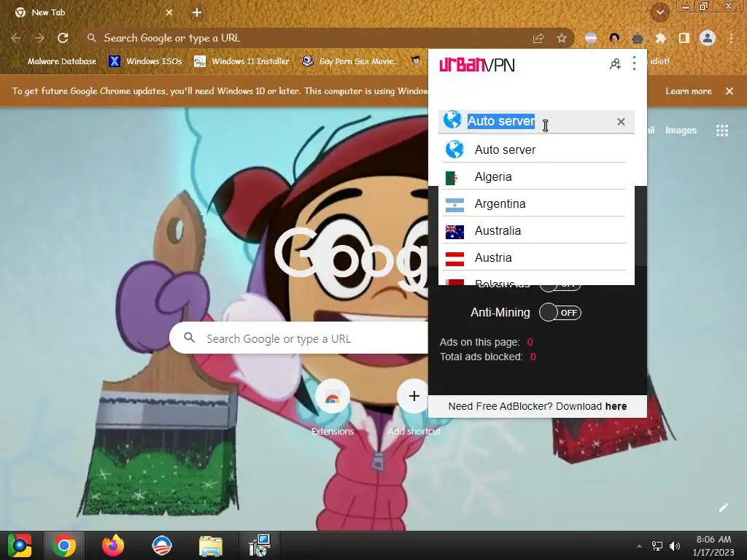Screen dimensions: 747x560
Task: Click the Urban VPN extension toolbar icon
Action: (638, 38)
